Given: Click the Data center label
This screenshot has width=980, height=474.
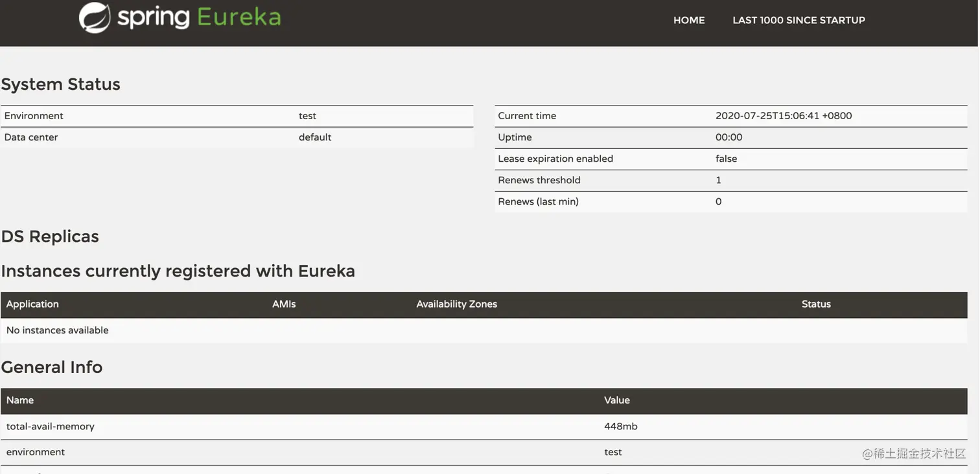Looking at the screenshot, I should point(31,137).
